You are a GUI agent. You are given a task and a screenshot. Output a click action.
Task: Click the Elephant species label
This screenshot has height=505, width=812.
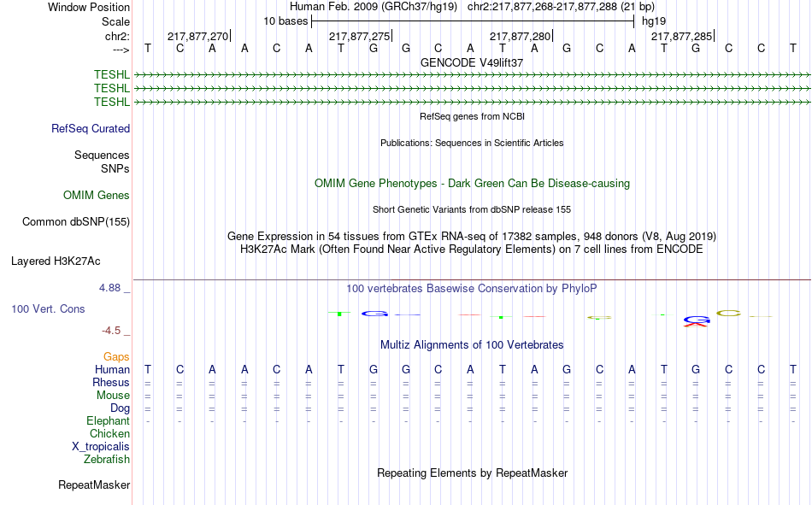108,420
